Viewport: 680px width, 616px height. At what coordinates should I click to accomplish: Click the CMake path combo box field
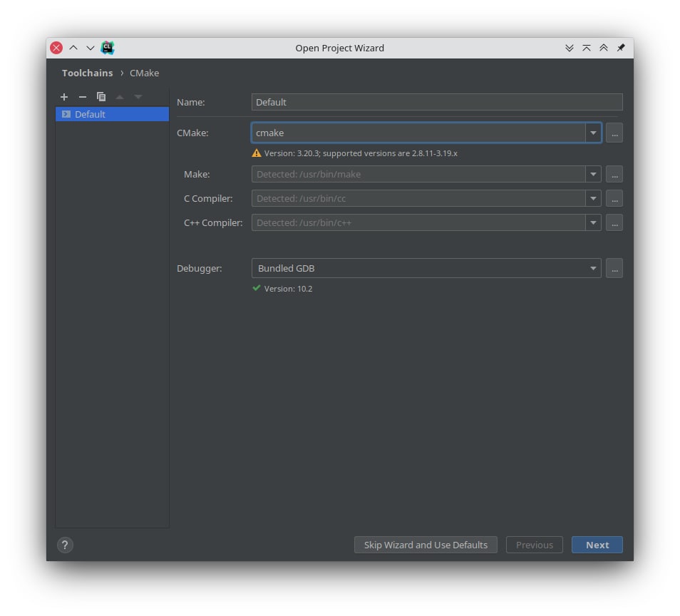418,133
